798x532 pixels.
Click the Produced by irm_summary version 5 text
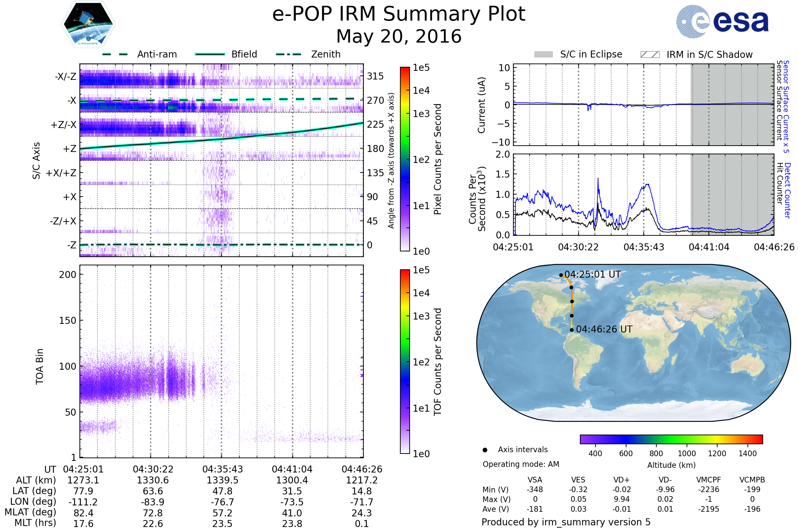click(x=566, y=522)
